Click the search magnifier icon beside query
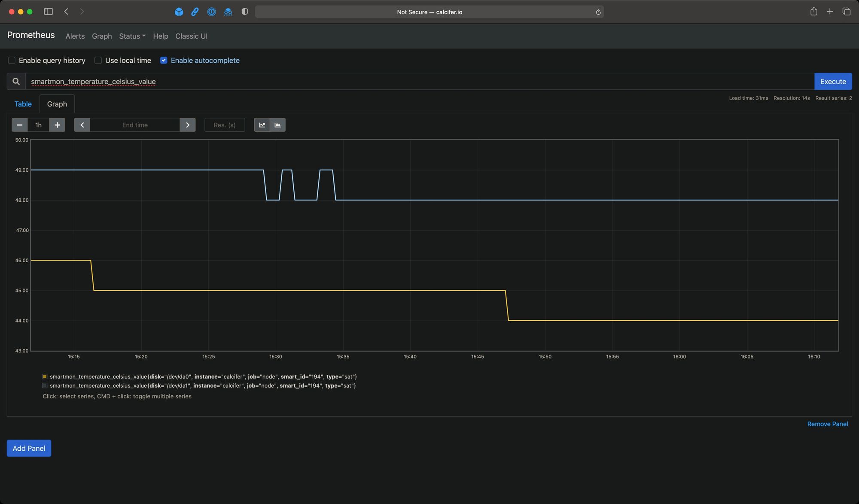 16,82
